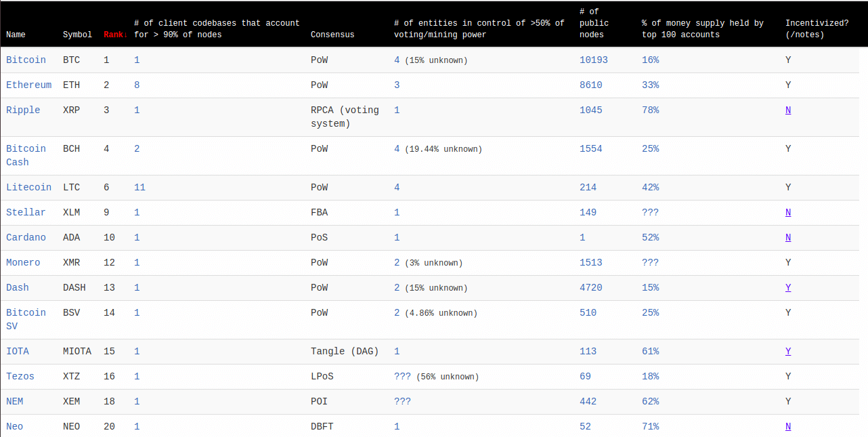Open the Neo link
868x437 pixels.
click(x=14, y=426)
